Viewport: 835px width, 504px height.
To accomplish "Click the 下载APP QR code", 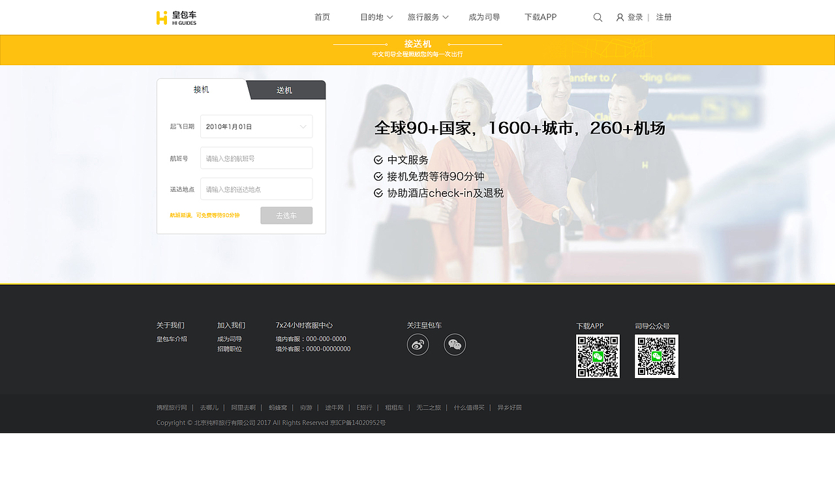I will click(598, 356).
